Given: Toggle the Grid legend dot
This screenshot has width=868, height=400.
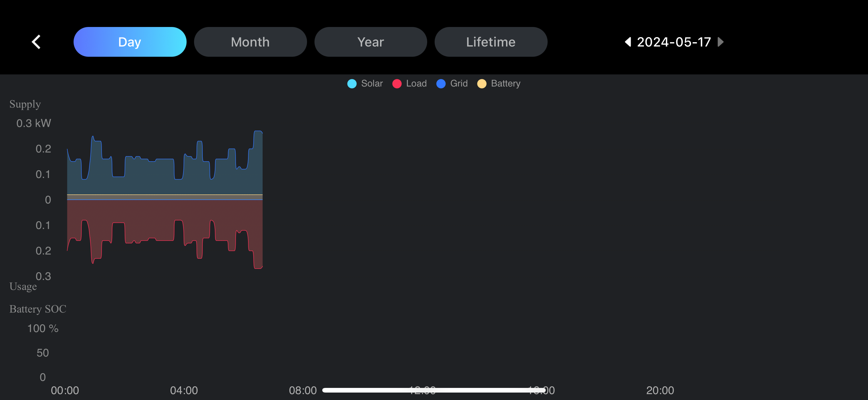Looking at the screenshot, I should point(441,83).
